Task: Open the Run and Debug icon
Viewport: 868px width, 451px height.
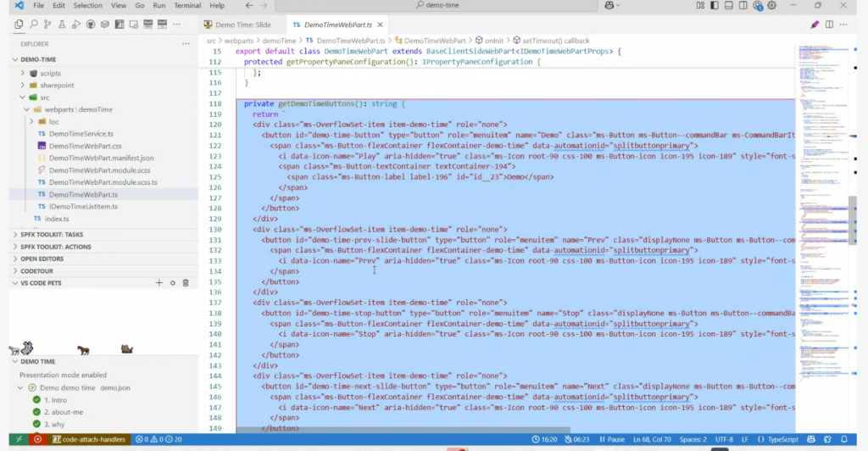Action: pos(76,25)
